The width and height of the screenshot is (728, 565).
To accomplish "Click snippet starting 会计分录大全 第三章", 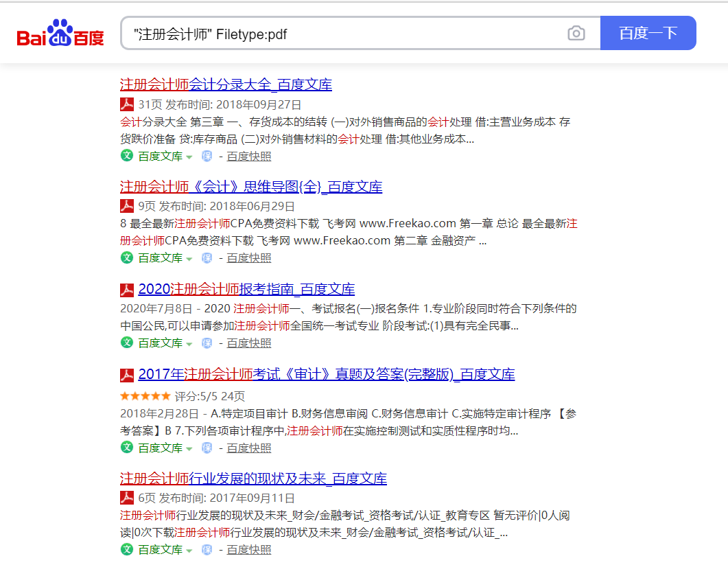I will (x=345, y=130).
